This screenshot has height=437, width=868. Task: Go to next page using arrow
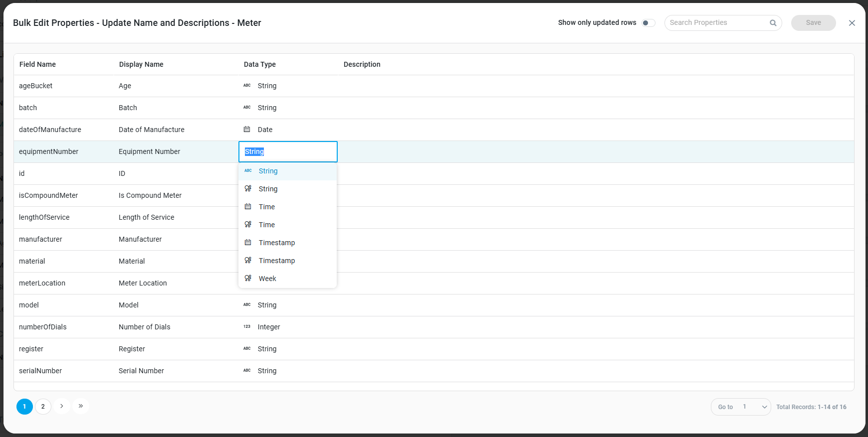click(62, 406)
